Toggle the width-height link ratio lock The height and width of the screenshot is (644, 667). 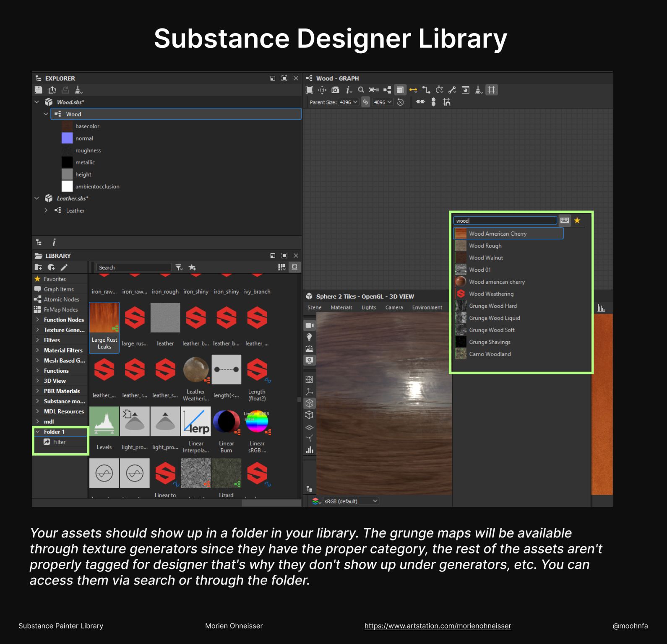(x=365, y=102)
